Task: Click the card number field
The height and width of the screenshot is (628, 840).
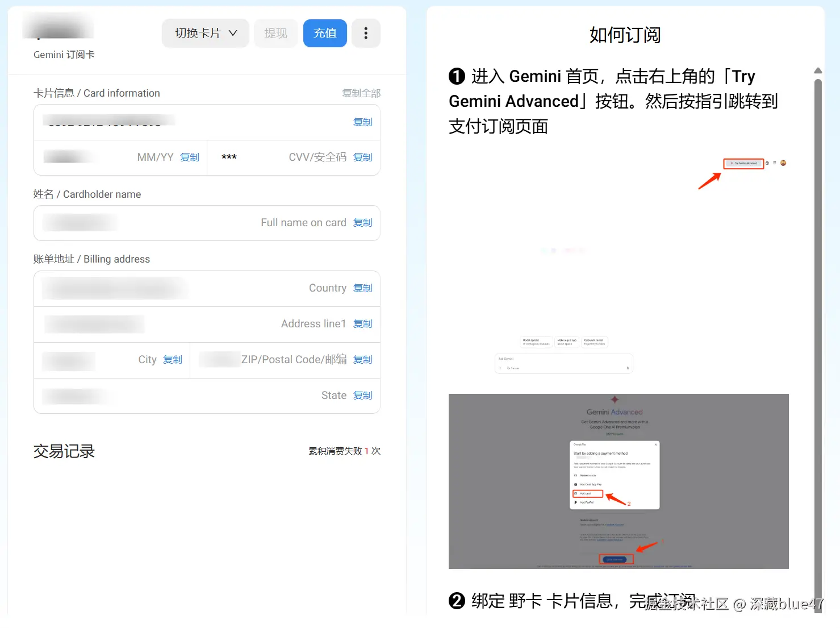Action: tap(207, 122)
